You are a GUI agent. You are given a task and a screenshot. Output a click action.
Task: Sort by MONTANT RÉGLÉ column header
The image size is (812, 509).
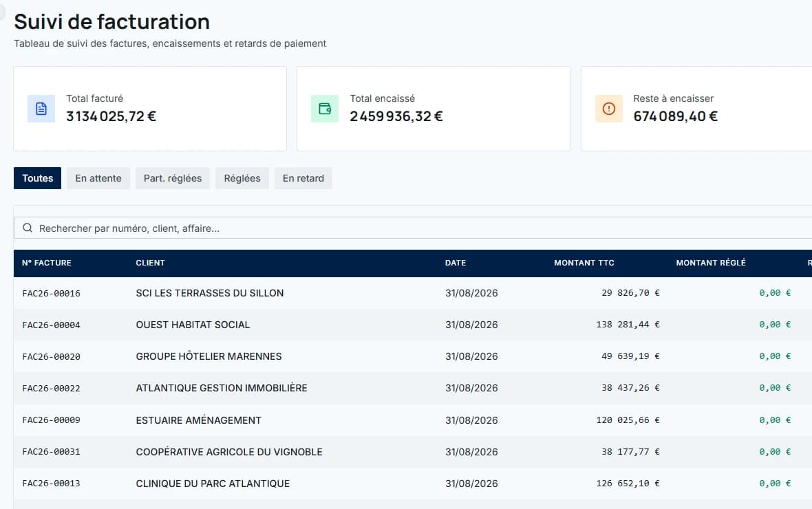tap(711, 263)
